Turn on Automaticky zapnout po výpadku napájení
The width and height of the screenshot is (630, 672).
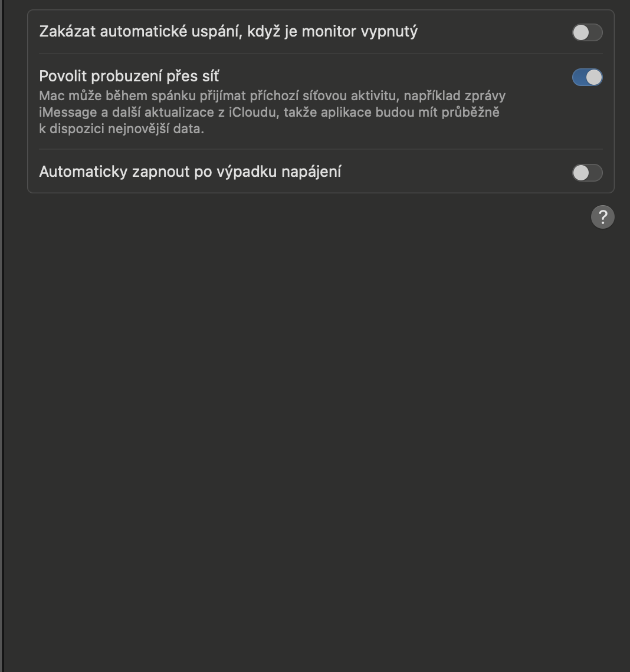coord(587,173)
